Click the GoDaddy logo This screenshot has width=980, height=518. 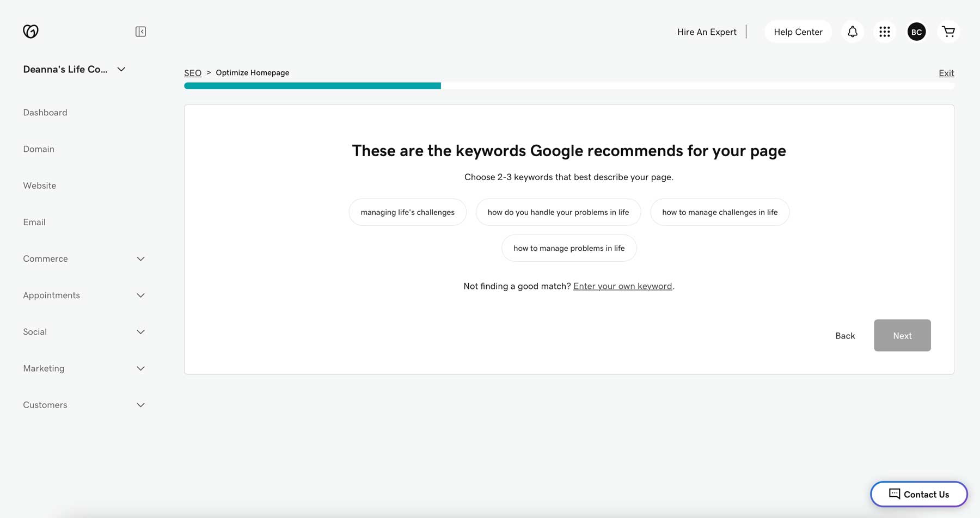pyautogui.click(x=31, y=31)
